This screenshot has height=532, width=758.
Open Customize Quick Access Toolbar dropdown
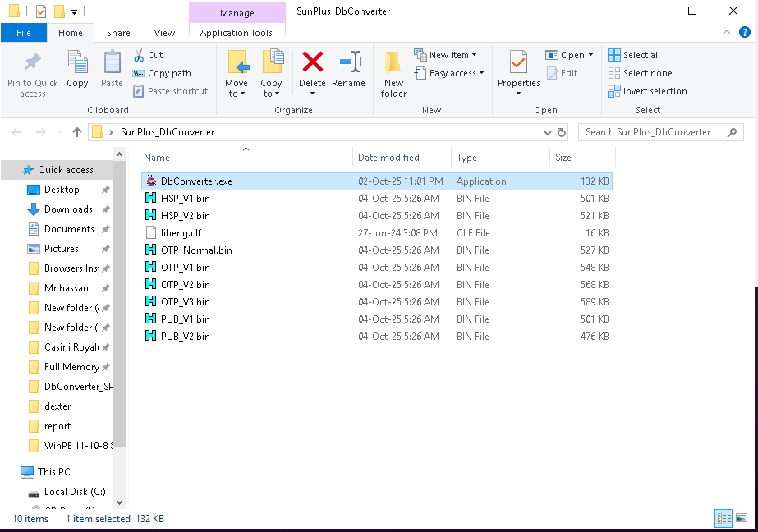click(74, 11)
